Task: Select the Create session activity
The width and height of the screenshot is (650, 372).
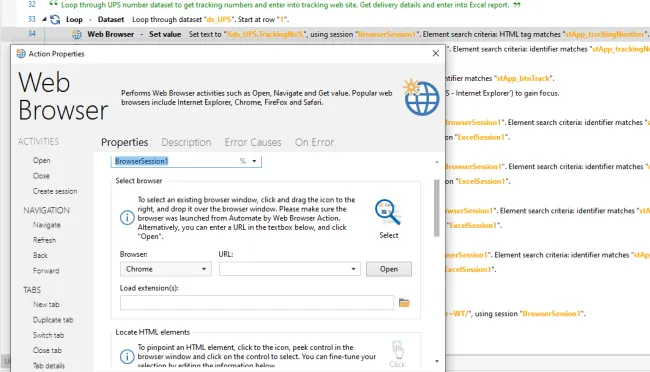Action: coord(55,191)
